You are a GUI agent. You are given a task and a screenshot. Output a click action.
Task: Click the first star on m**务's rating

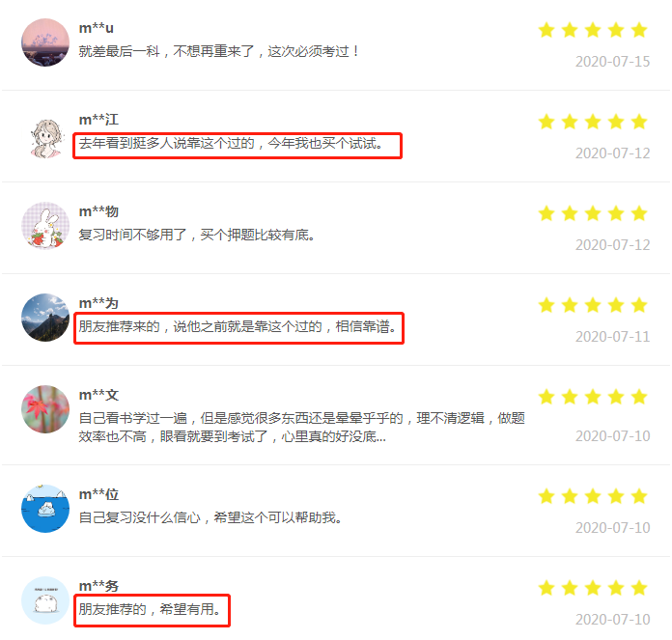coord(546,588)
